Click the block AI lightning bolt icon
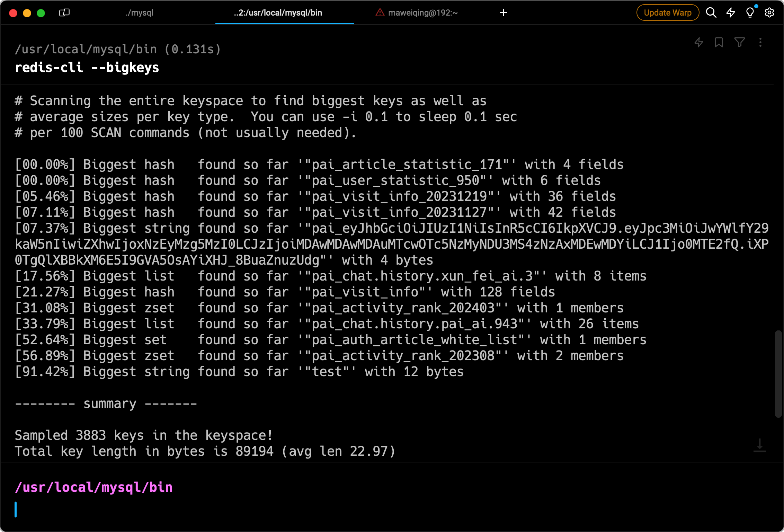This screenshot has height=532, width=784. pos(699,42)
